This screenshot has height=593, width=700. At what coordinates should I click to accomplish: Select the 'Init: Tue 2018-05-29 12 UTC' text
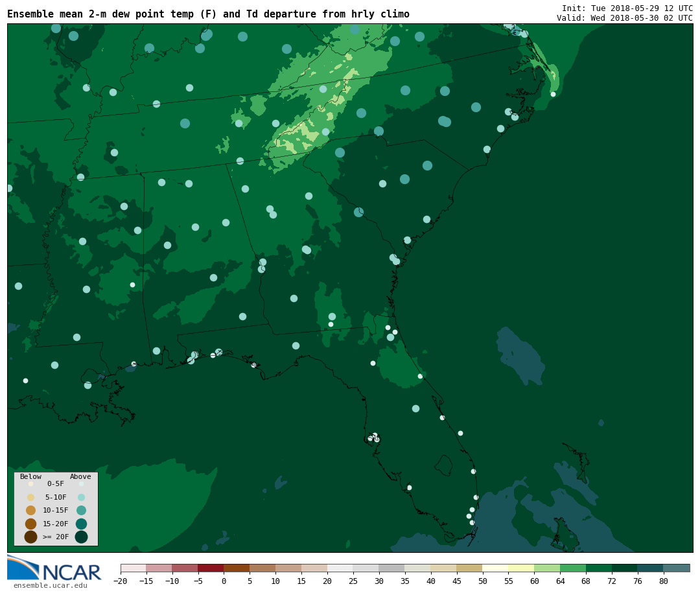point(627,8)
